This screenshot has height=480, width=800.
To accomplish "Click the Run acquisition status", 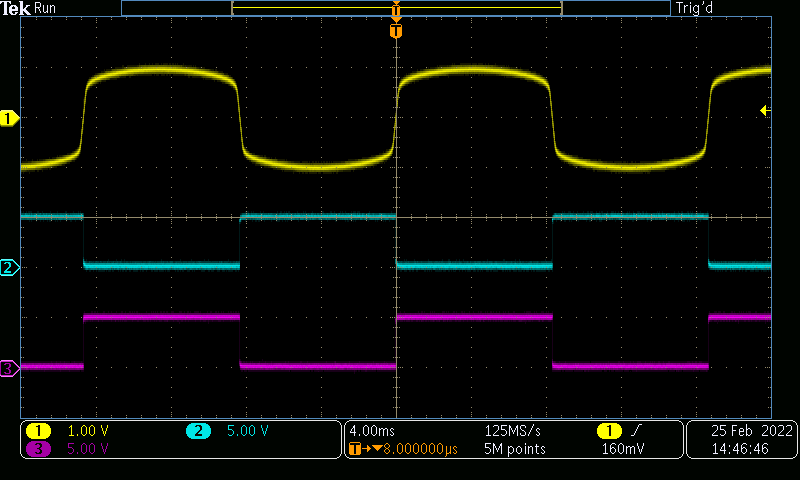I will coord(46,8).
